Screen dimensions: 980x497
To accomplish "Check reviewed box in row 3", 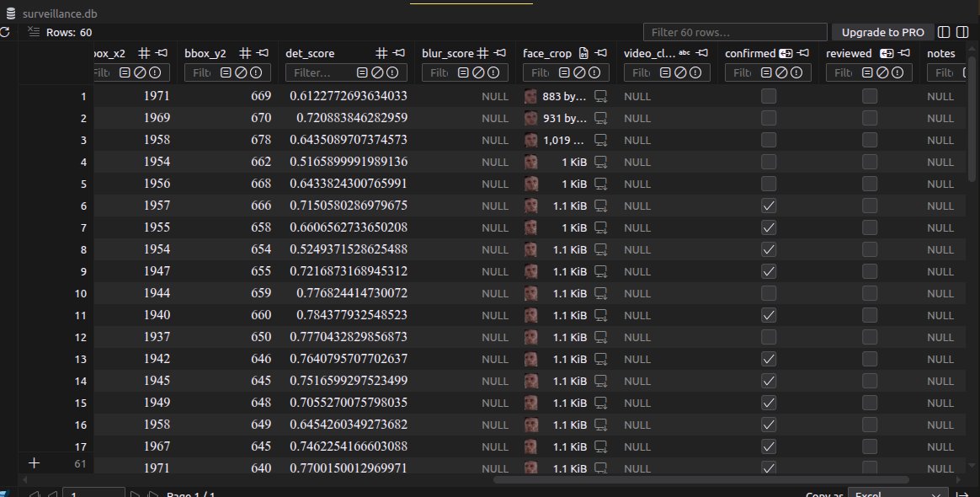I will click(870, 139).
